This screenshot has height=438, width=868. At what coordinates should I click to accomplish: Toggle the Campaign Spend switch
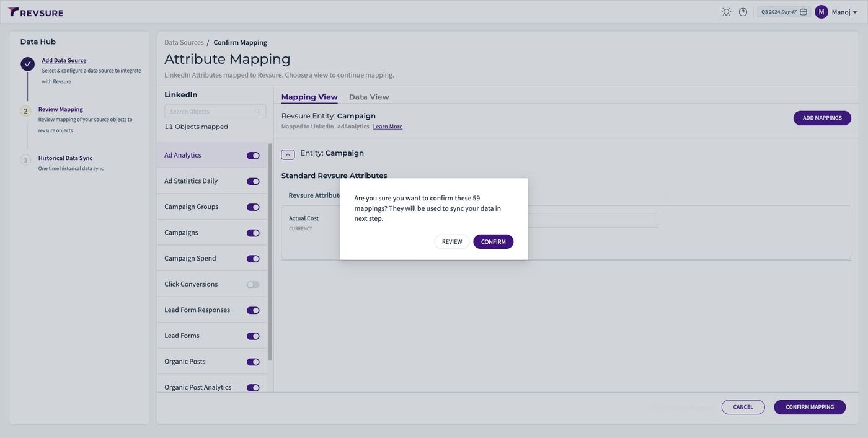pos(253,259)
